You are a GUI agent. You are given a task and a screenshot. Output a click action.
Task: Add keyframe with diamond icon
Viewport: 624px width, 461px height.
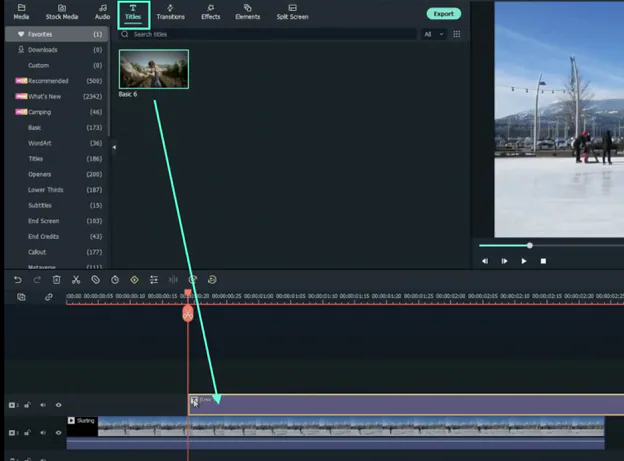click(x=135, y=280)
